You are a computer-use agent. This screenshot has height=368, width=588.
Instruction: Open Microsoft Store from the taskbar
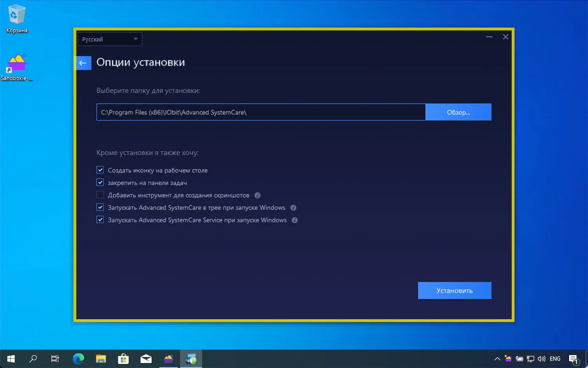coord(123,359)
